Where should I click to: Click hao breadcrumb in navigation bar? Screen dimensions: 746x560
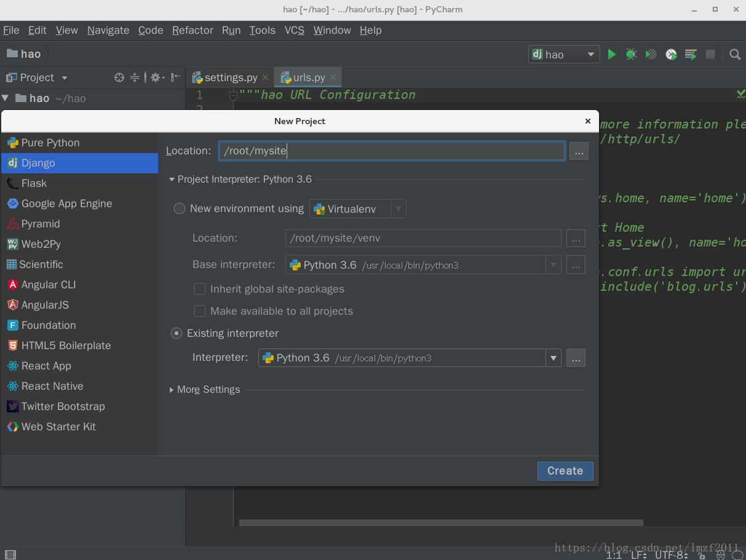click(x=24, y=54)
